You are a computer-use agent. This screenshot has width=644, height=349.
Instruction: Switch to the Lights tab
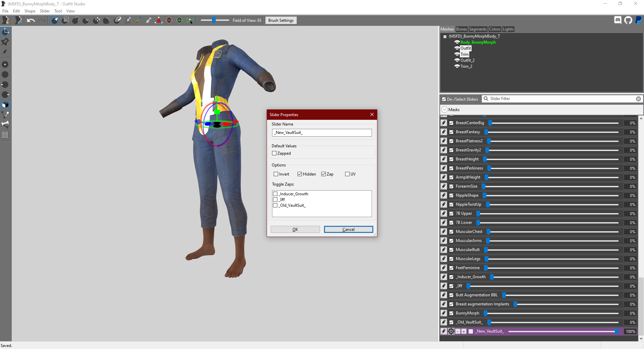tap(508, 29)
